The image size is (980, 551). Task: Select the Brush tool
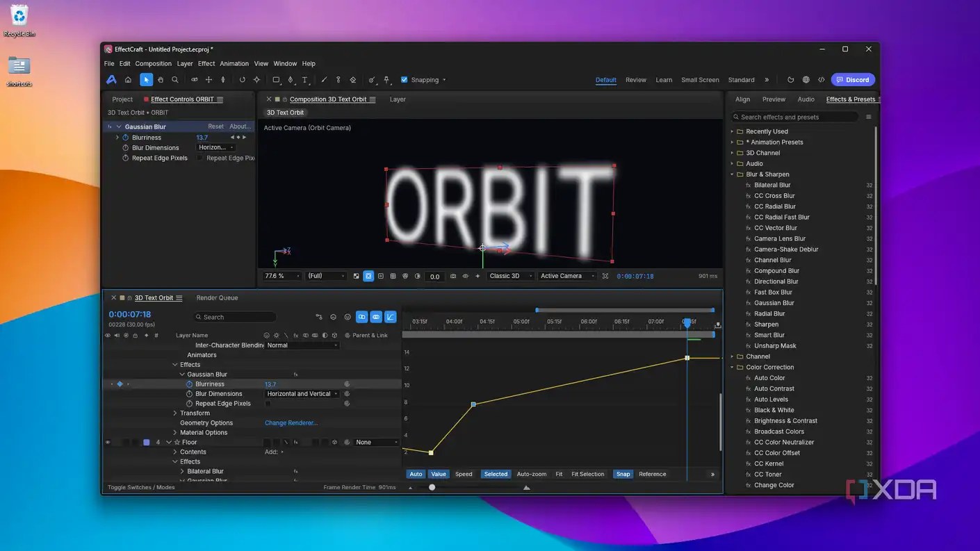(324, 80)
